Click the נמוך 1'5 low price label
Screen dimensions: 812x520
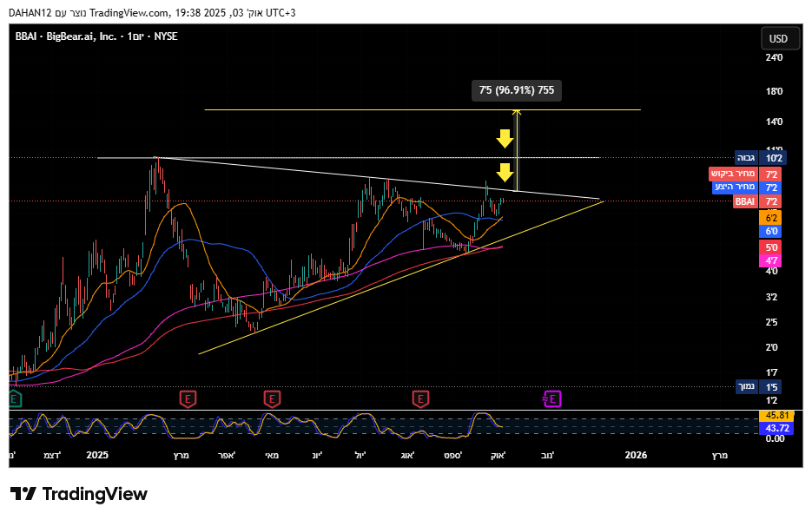coord(759,386)
